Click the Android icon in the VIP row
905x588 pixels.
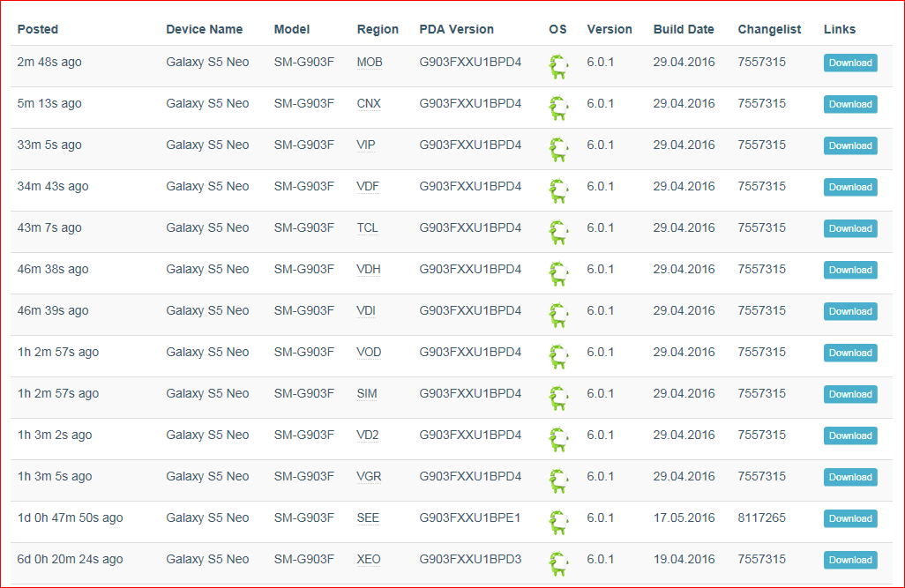[x=558, y=150]
